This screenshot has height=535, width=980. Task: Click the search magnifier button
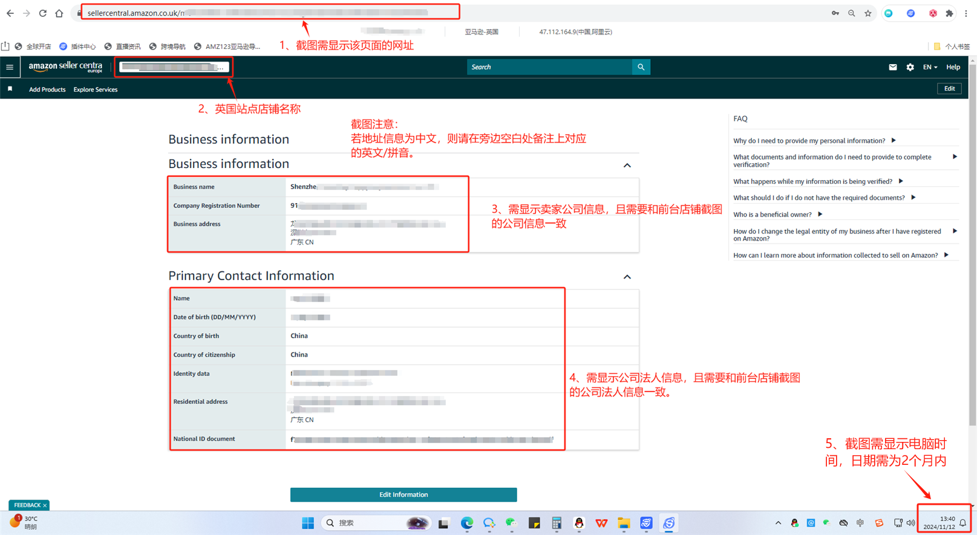tap(641, 67)
